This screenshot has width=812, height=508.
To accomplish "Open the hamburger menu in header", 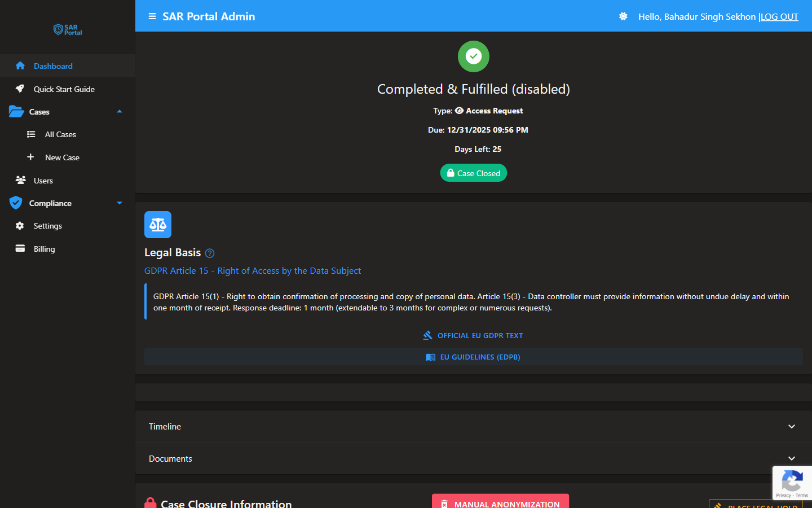I will [152, 16].
